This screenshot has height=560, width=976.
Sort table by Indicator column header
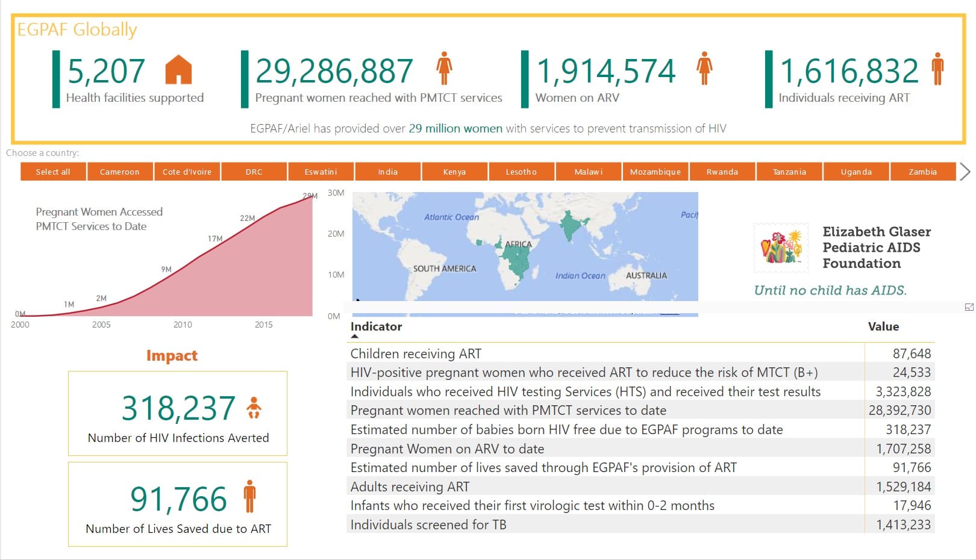coord(376,326)
